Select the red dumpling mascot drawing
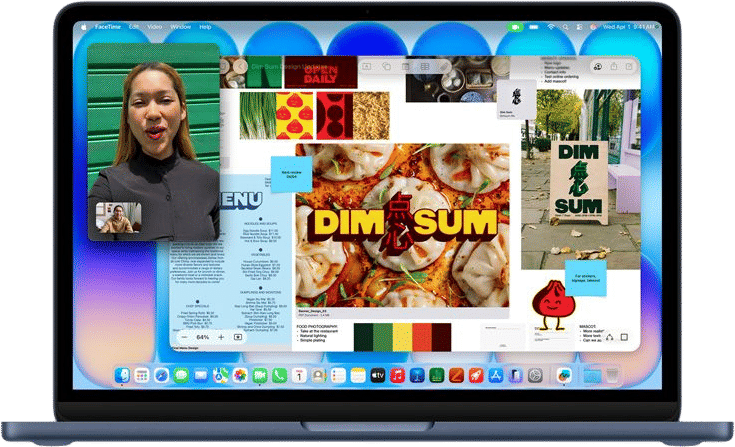This screenshot has width=735, height=447. coord(552,305)
